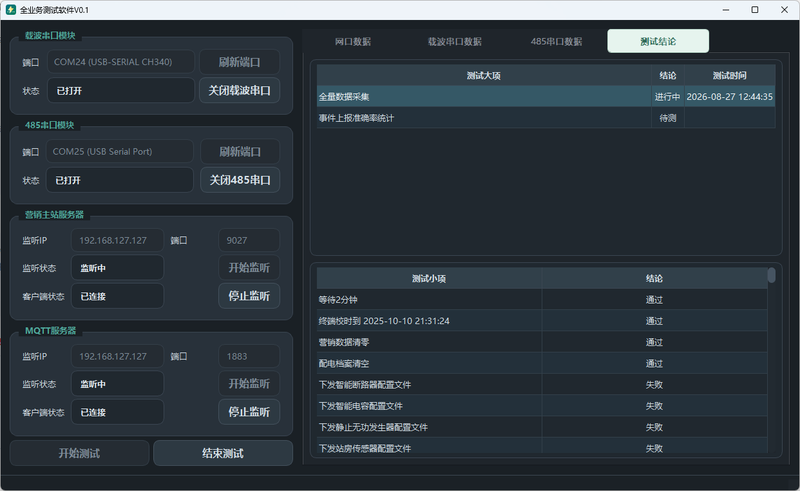The width and height of the screenshot is (800, 491).
Task: Select the 下发智能电容配置文件 row
Action: (x=542, y=406)
